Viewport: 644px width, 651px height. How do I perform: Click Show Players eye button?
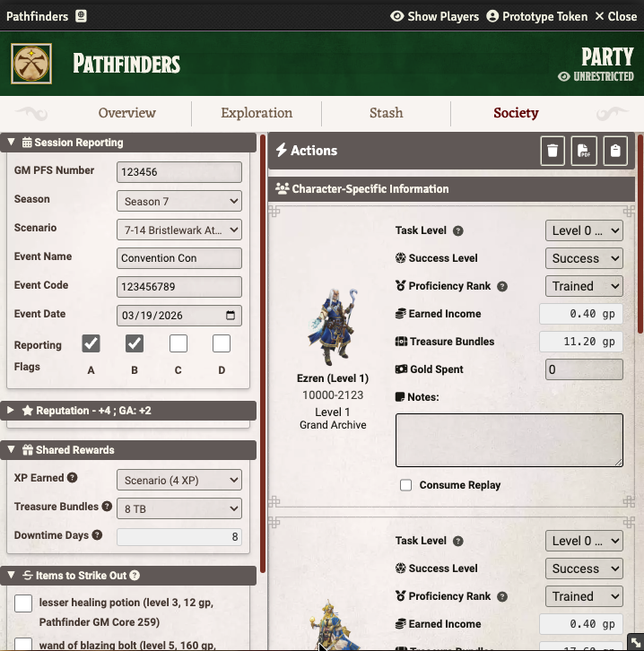pos(434,16)
